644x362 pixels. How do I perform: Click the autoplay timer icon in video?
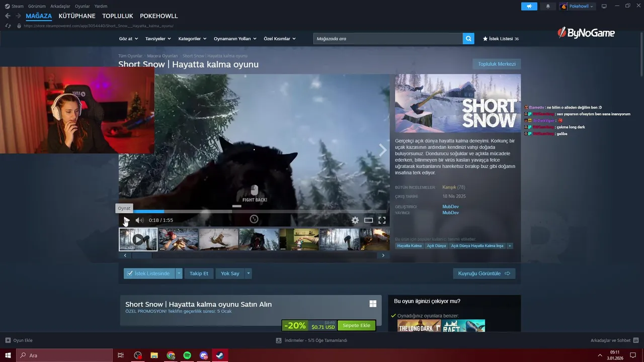tap(254, 219)
